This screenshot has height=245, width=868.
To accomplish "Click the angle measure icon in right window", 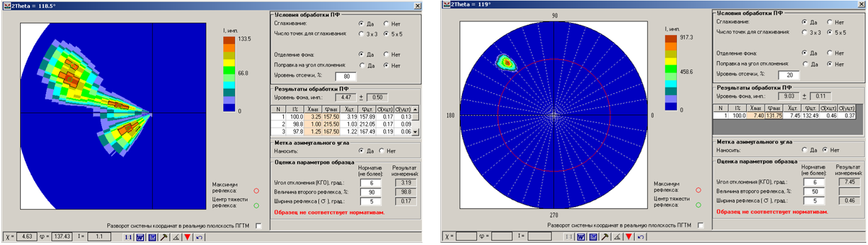I will pos(616,236).
